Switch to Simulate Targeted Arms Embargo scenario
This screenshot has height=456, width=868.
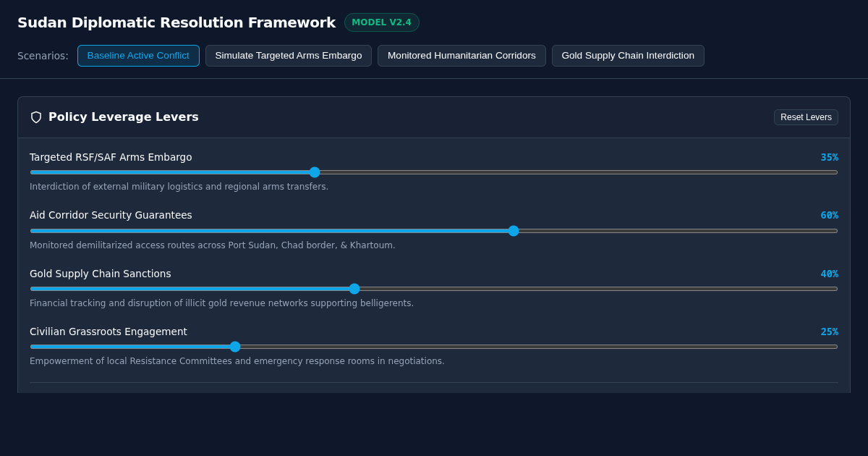[289, 56]
